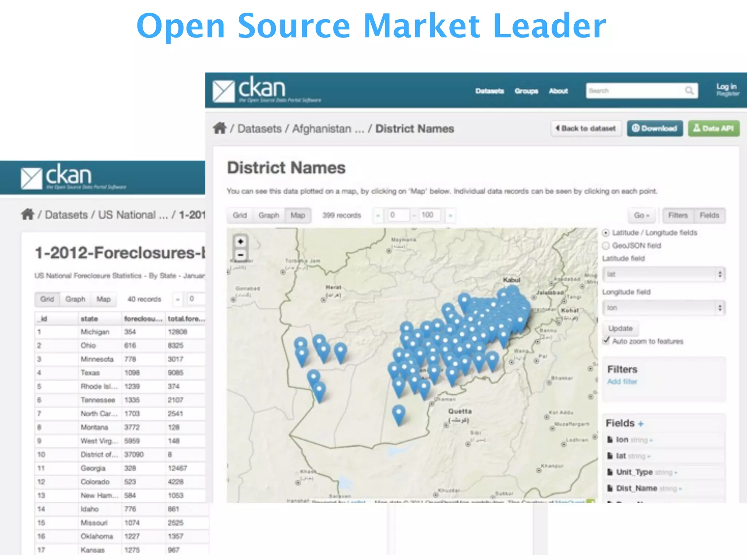Go to next records with the right arrow
Viewport: 747px width, 560px height.
pyautogui.click(x=450, y=215)
